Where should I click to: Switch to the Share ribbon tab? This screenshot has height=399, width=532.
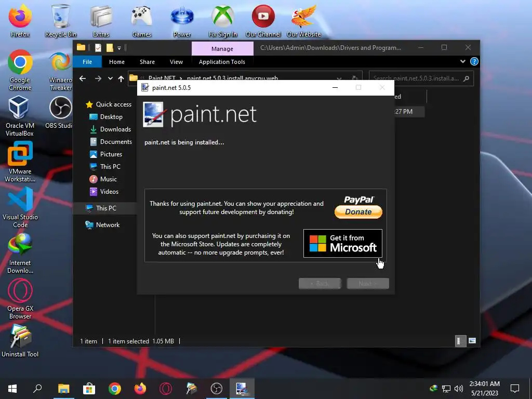tap(147, 62)
